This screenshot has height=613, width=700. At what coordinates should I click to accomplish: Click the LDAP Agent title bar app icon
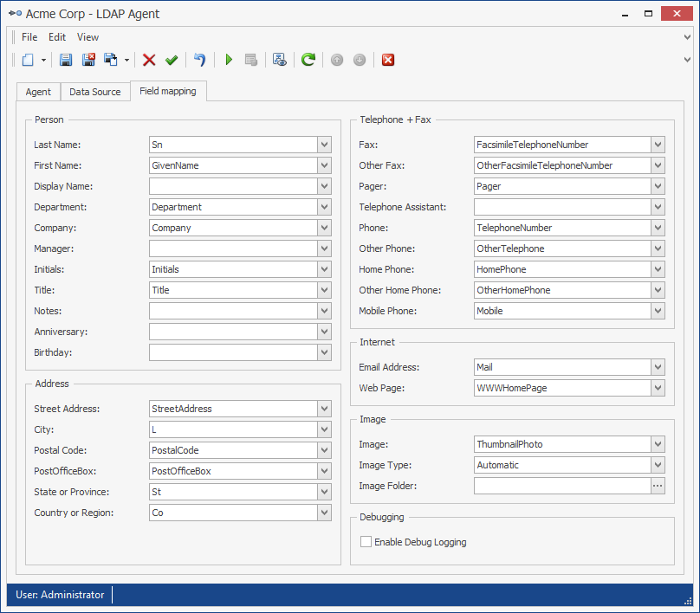tap(16, 13)
